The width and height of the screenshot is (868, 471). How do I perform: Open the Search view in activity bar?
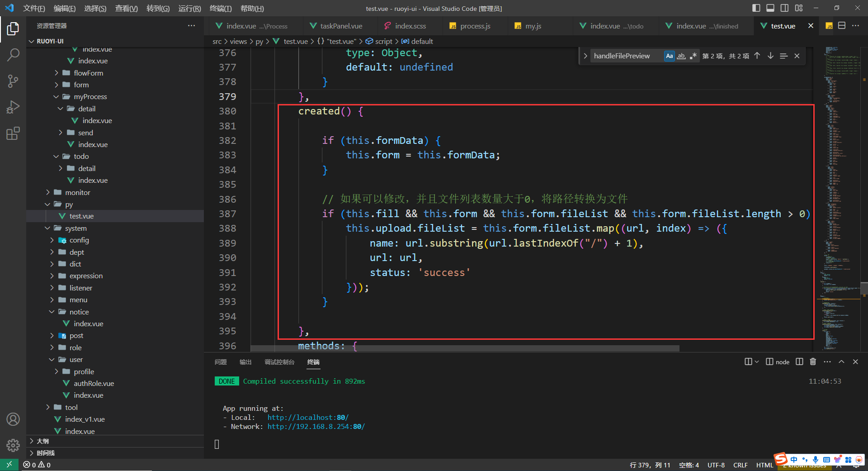[13, 55]
